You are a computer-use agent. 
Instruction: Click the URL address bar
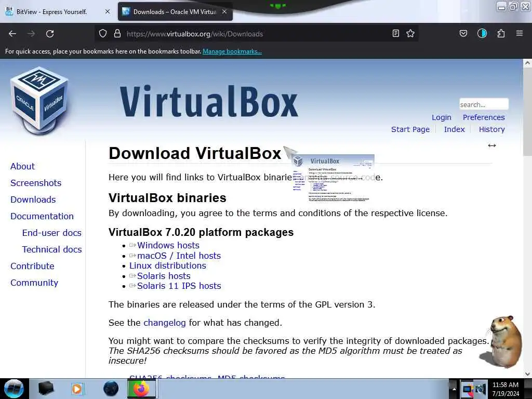click(257, 34)
